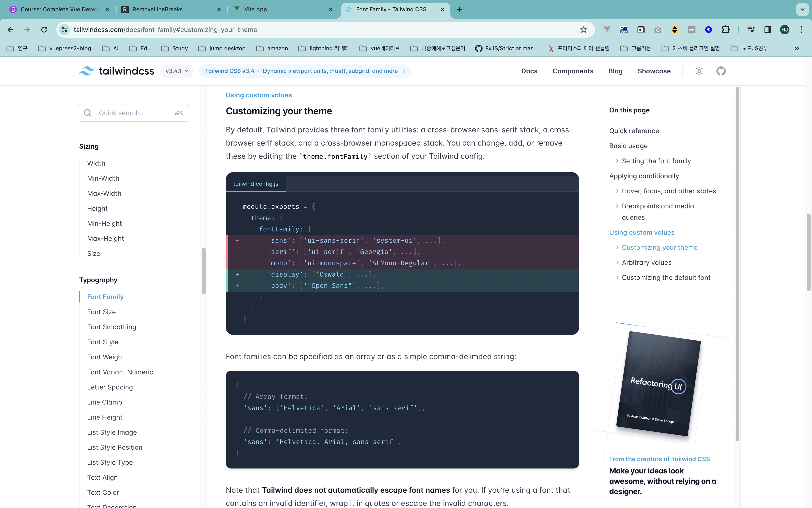Close the Vite App tab
The height and width of the screenshot is (508, 812).
331,9
